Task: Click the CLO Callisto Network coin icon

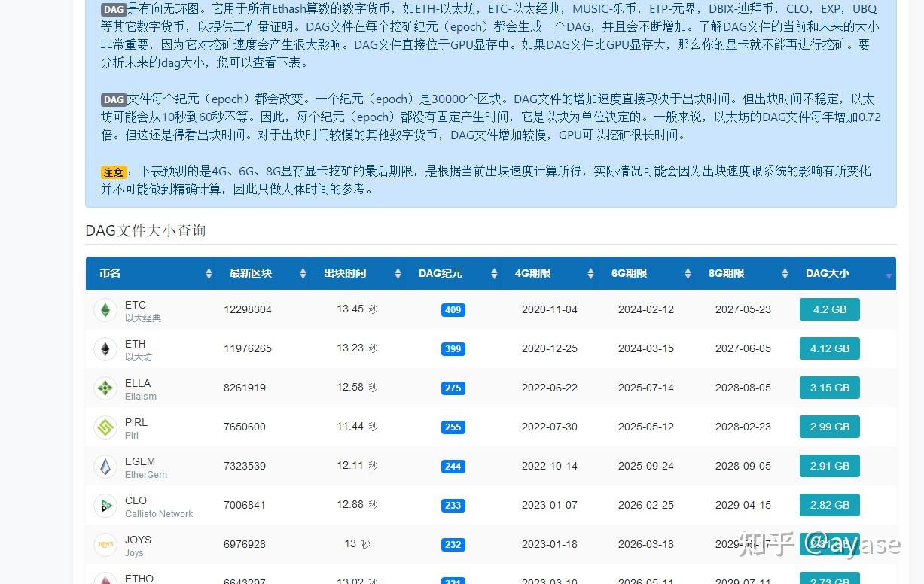Action: [x=105, y=506]
